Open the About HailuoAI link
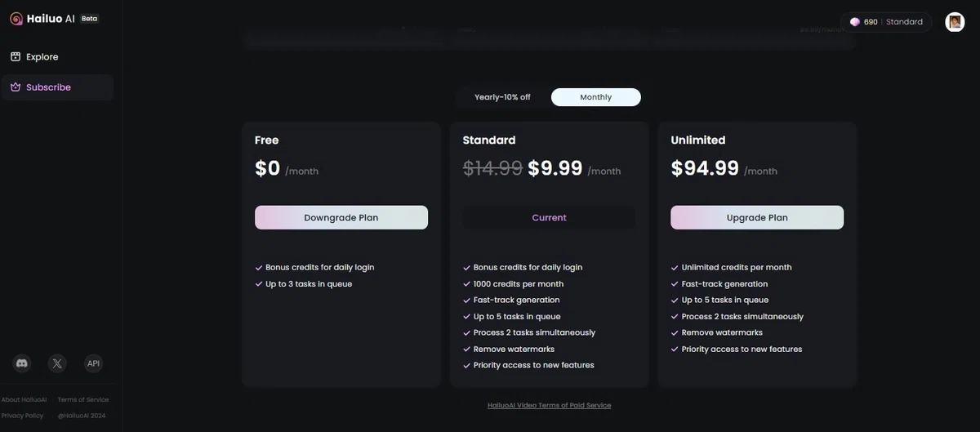This screenshot has width=980, height=432. click(24, 399)
